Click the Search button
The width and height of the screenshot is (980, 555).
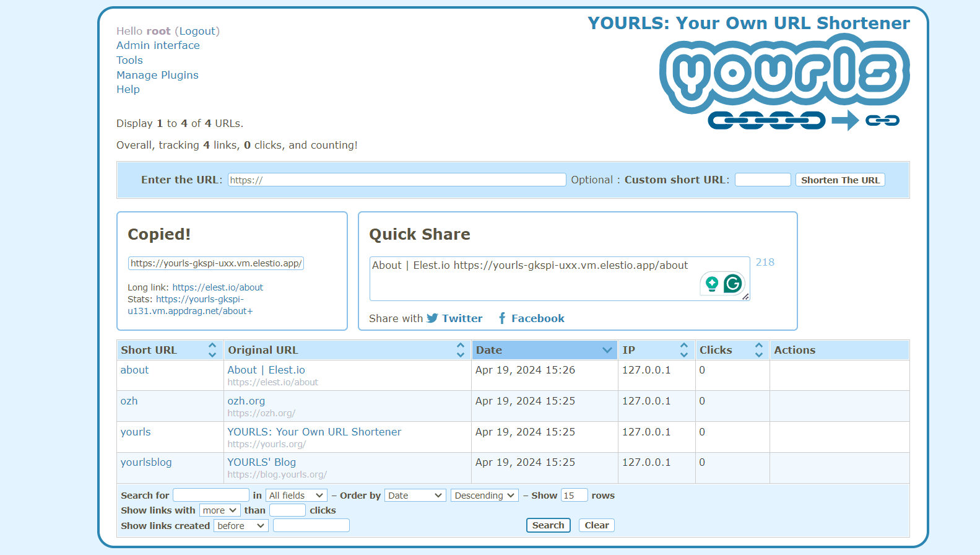click(x=548, y=525)
